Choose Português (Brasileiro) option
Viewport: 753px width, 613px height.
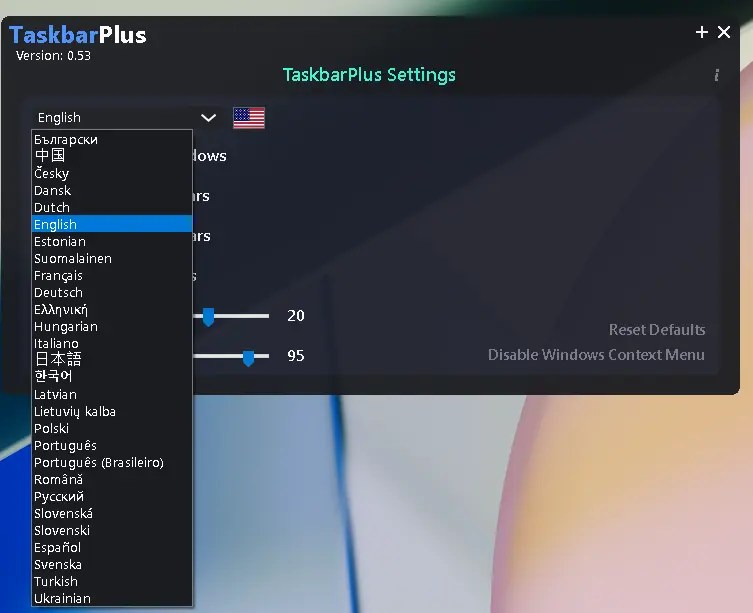pyautogui.click(x=112, y=462)
